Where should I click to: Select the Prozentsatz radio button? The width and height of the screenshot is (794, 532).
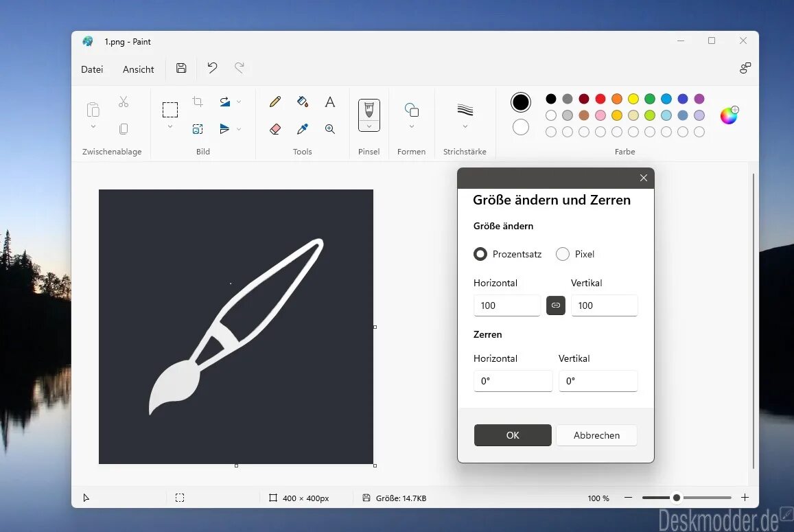pyautogui.click(x=480, y=254)
